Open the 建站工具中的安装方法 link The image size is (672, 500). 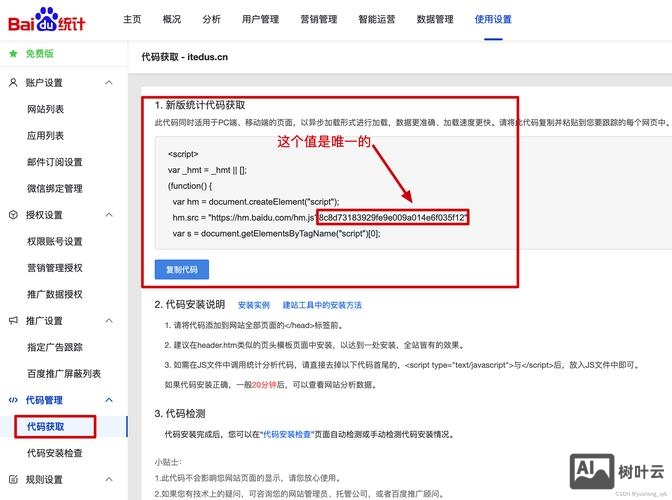[322, 305]
